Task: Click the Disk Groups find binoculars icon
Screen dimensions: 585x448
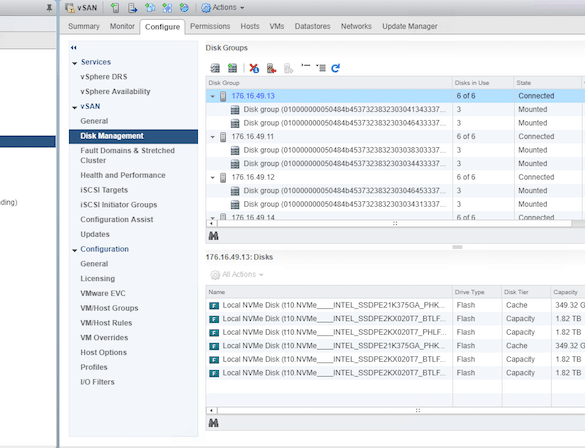Action: coord(213,236)
